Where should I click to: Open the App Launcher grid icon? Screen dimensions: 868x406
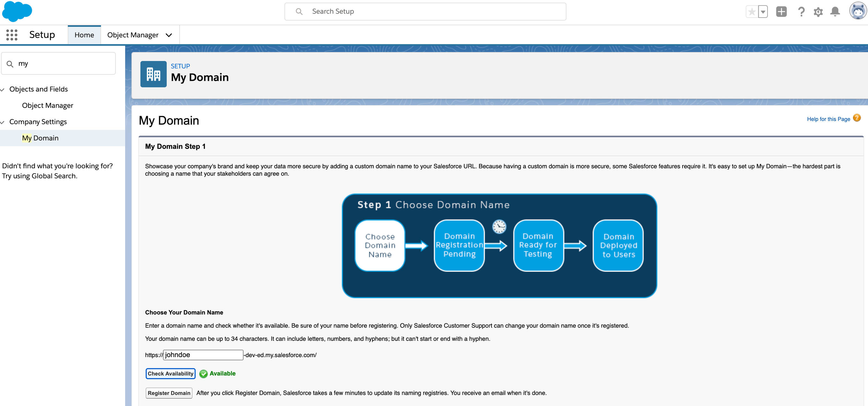tap(12, 35)
